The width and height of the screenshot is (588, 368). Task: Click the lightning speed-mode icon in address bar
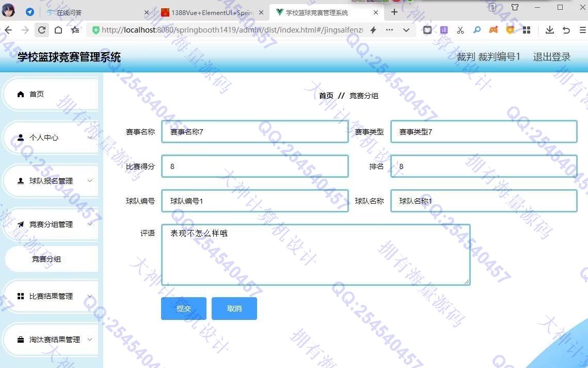pos(373,30)
